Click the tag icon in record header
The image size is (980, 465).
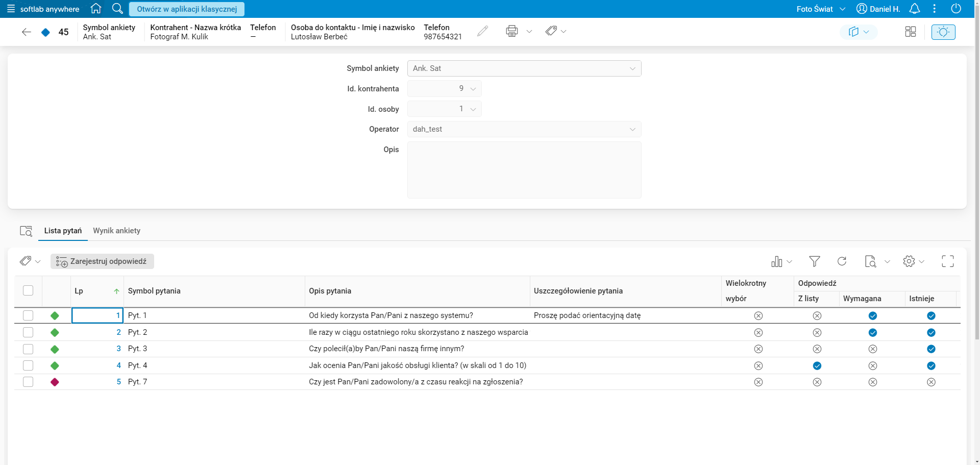click(551, 31)
